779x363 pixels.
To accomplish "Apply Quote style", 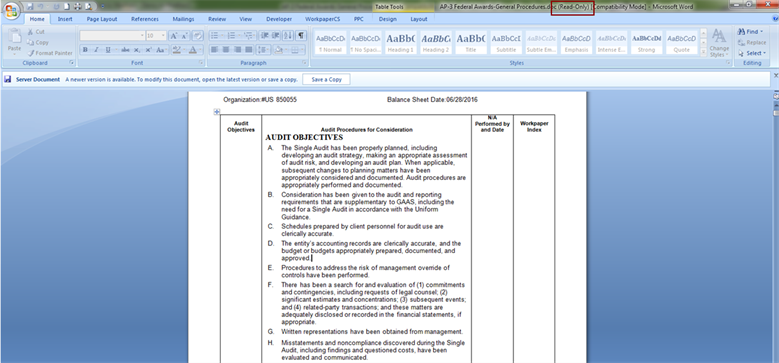I will tap(682, 43).
